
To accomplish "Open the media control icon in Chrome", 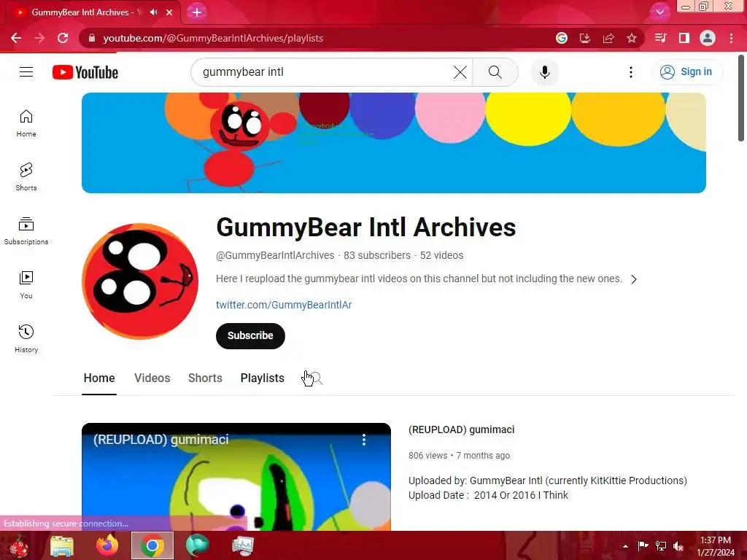I will [x=660, y=38].
